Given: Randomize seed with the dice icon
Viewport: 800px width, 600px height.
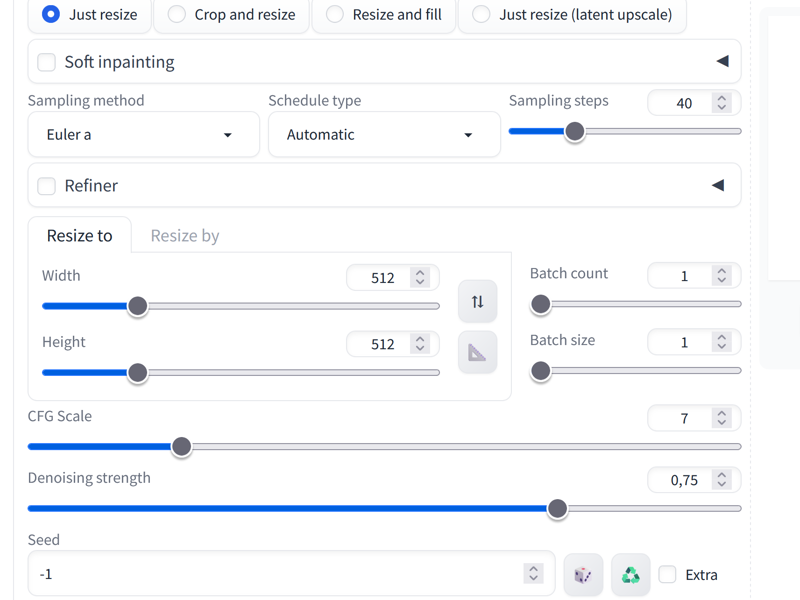Looking at the screenshot, I should coord(583,575).
